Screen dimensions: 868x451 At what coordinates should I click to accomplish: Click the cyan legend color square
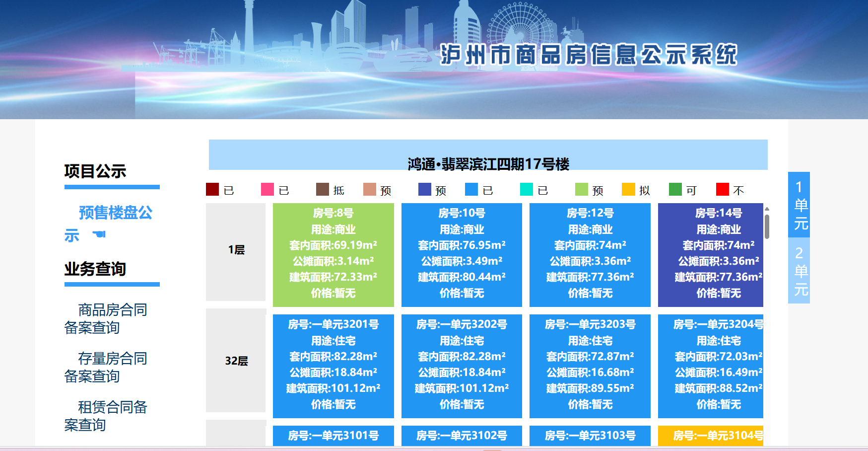click(x=526, y=189)
